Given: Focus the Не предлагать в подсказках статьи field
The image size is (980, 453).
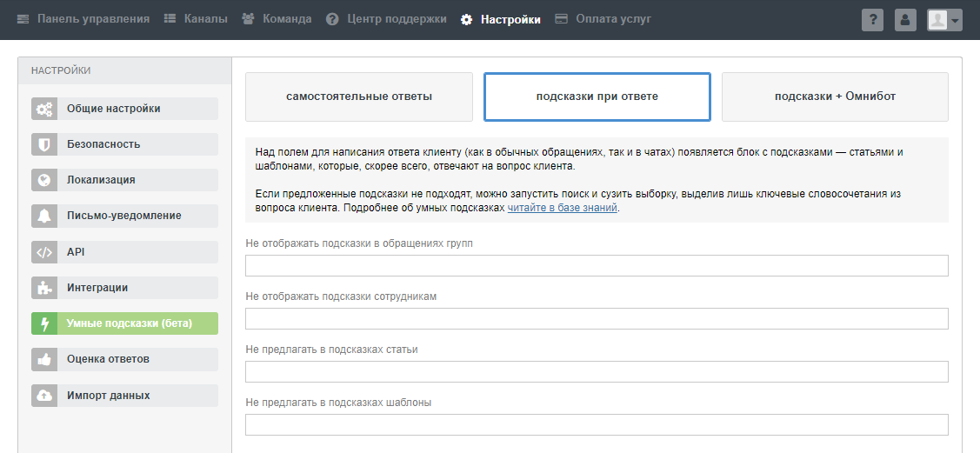Looking at the screenshot, I should (x=597, y=372).
